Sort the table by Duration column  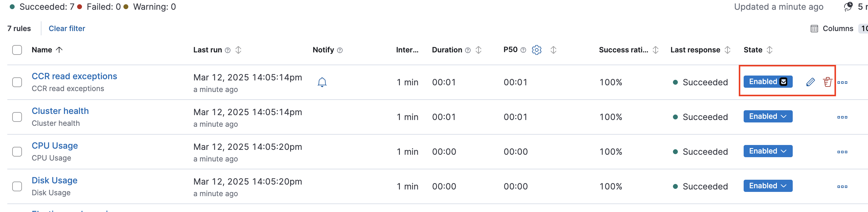[x=478, y=50]
